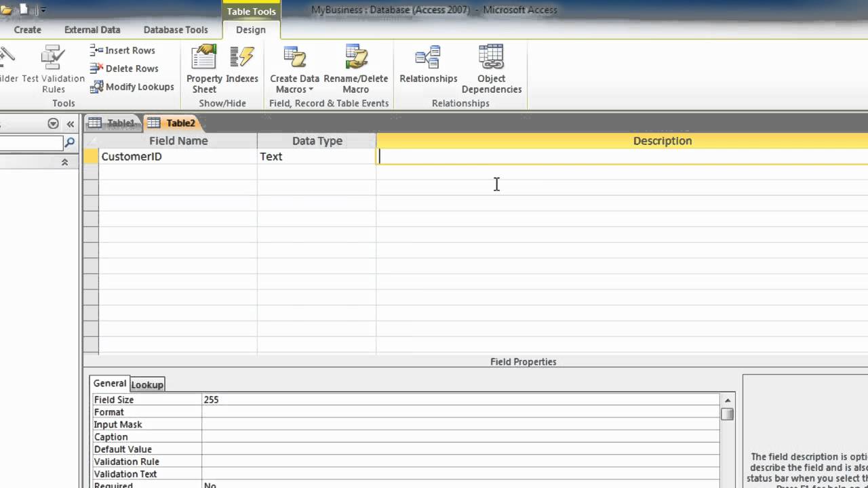The width and height of the screenshot is (868, 488).
Task: Open the Lookup tab in Field Properties
Action: coord(147,384)
